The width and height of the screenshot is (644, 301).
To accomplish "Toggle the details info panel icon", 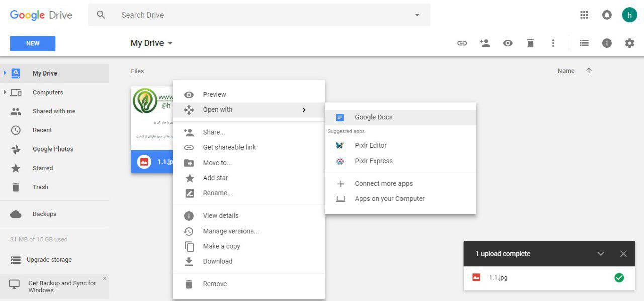I will [607, 43].
